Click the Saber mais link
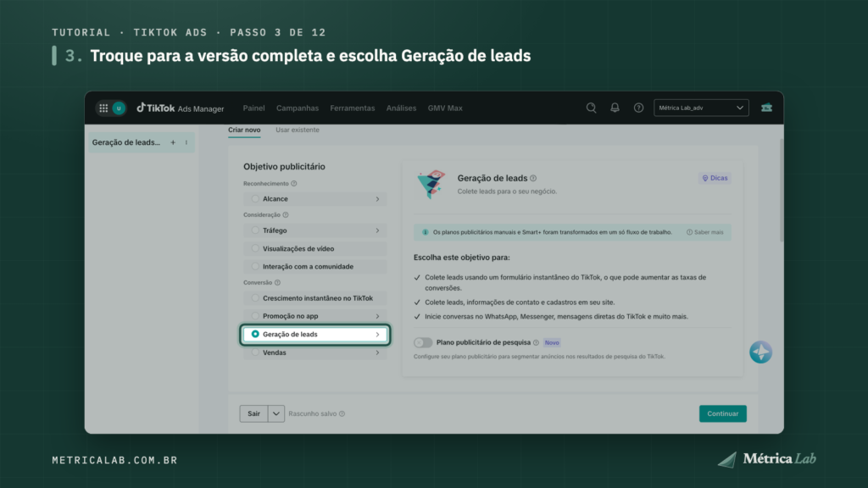Viewport: 868px width, 488px height. point(704,232)
